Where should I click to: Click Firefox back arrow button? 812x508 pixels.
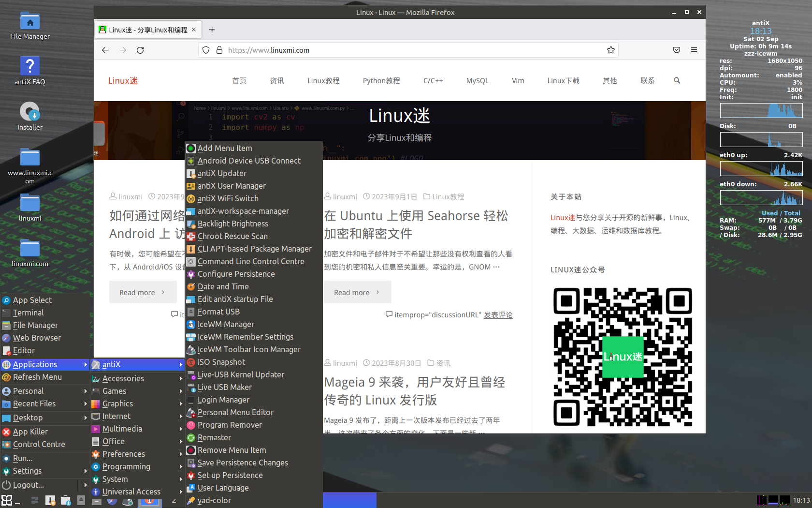[x=105, y=50]
